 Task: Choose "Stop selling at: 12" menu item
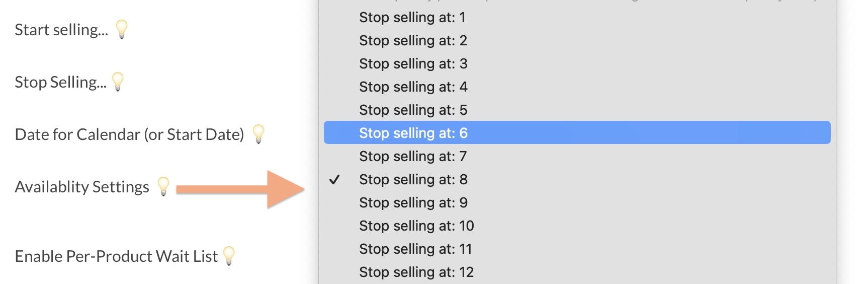tap(416, 272)
